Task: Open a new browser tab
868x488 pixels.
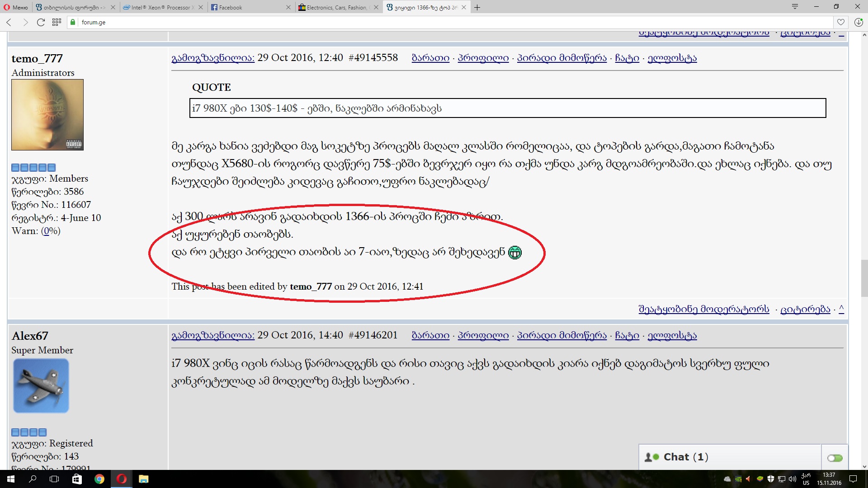Action: (x=477, y=7)
